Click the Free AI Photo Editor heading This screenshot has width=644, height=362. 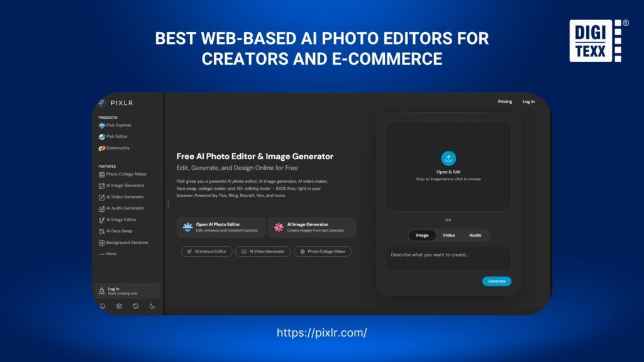pyautogui.click(x=255, y=156)
